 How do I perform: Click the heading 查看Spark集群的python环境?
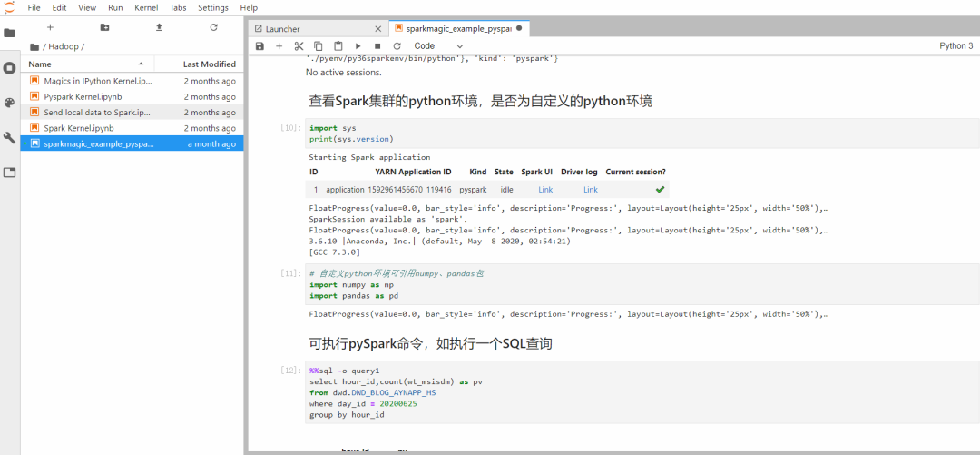click(481, 101)
